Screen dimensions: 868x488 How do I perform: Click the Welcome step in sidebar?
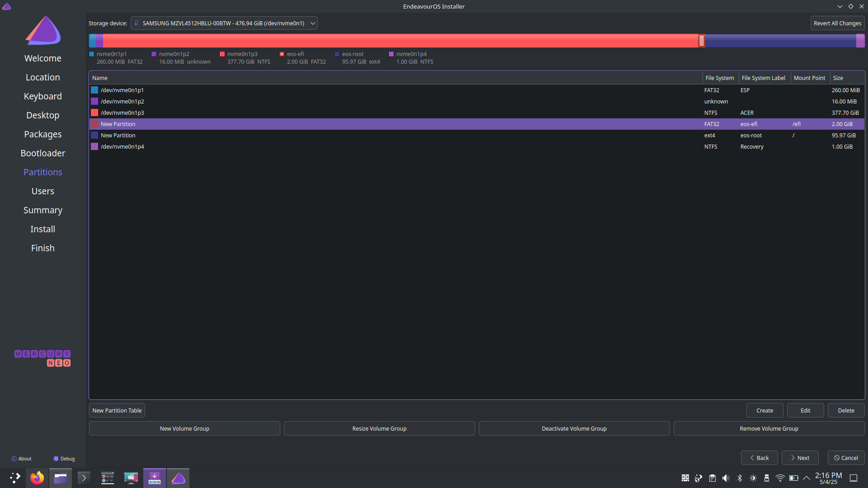coord(43,58)
